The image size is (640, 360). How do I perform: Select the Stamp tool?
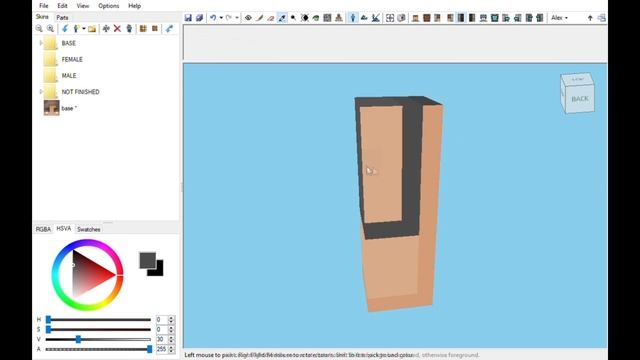pos(338,18)
